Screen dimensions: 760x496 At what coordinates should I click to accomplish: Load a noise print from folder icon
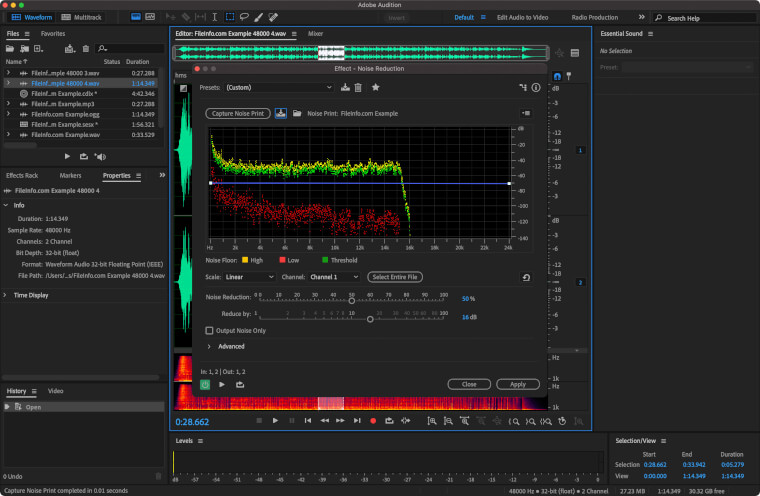[297, 114]
